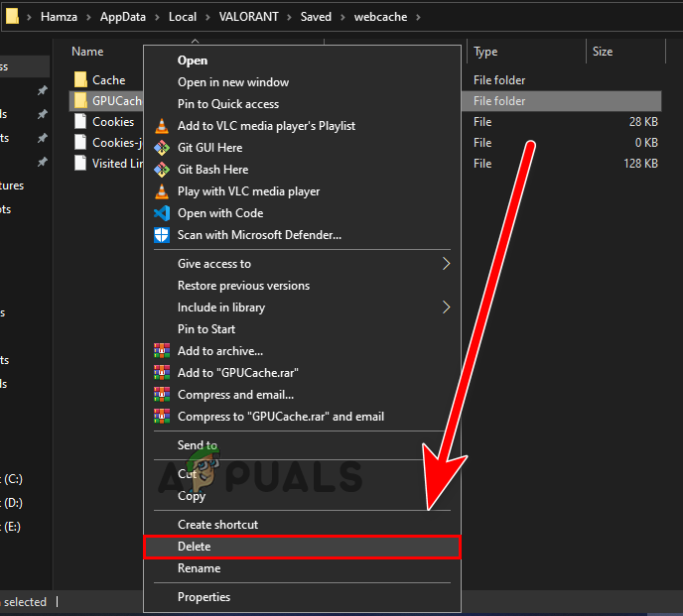683x616 pixels.
Task: Sort by the Name column header
Action: pyautogui.click(x=87, y=52)
